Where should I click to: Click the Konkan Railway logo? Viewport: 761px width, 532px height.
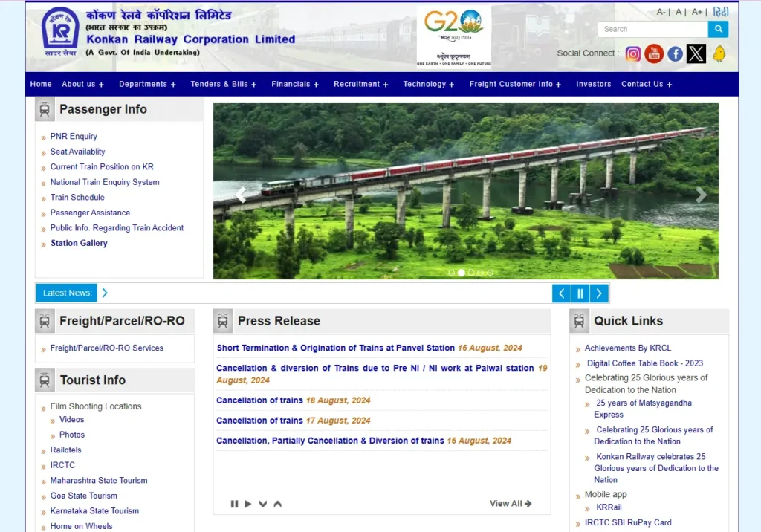[60, 30]
